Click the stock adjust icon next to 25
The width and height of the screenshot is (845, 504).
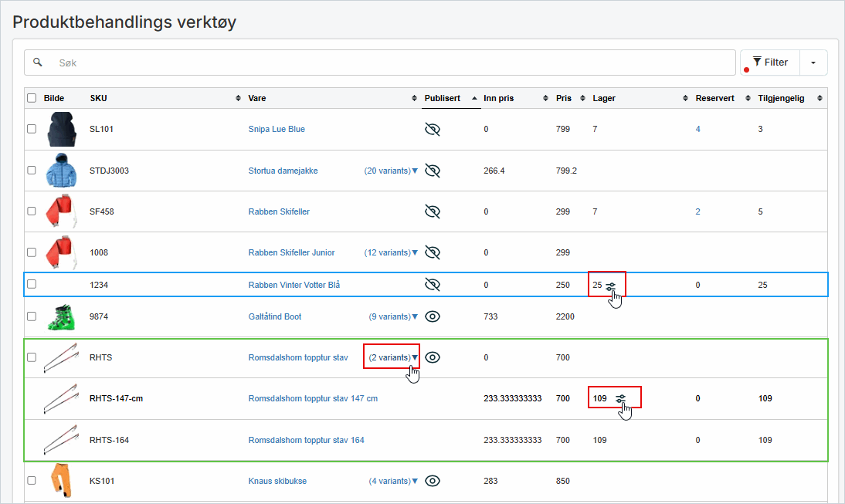coord(611,286)
